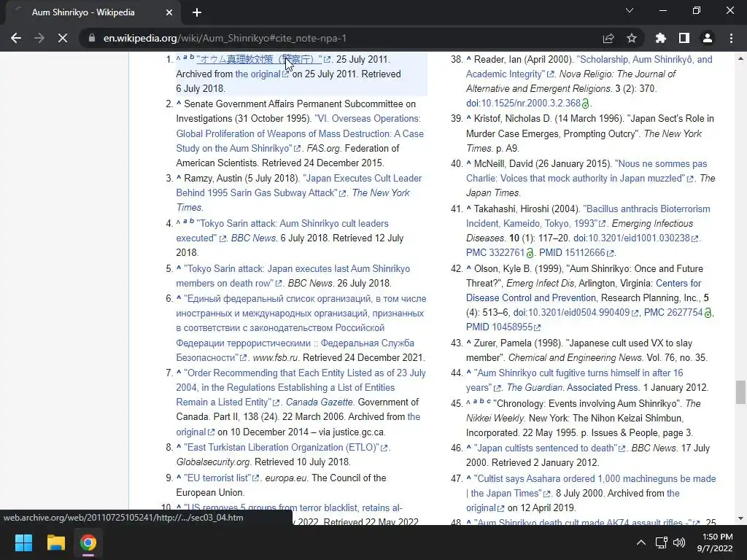Open Chrome's three-dot menu
Viewport: 747px width, 560px height.
731,38
